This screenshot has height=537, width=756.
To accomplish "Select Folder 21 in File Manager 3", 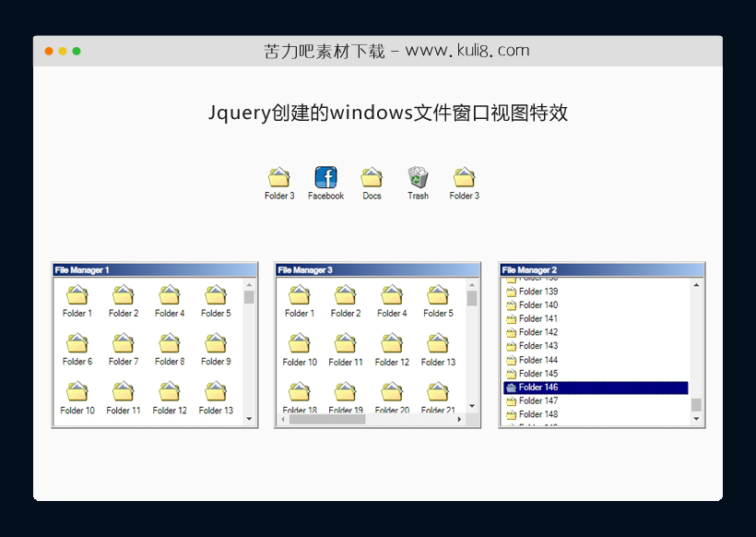I will point(437,392).
